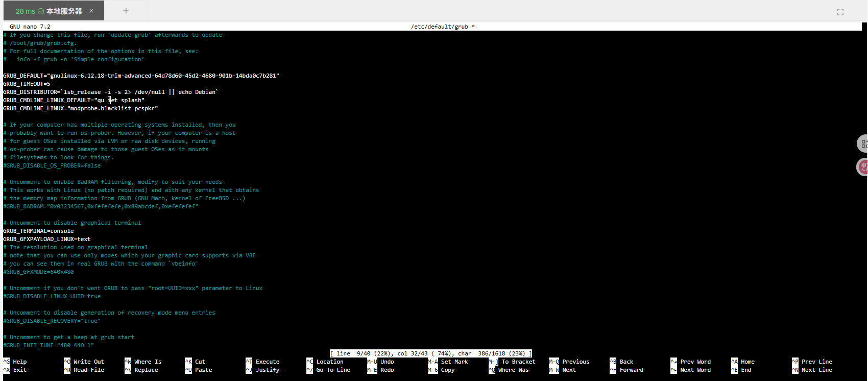The image size is (868, 381).
Task: Place cursor on GRUB_TIMEOUT=5 line
Action: tap(27, 84)
